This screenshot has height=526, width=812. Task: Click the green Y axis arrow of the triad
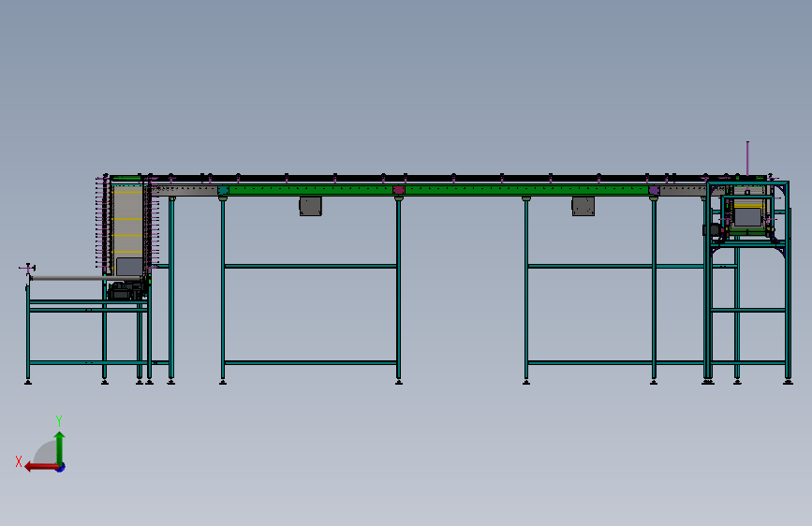point(60,447)
